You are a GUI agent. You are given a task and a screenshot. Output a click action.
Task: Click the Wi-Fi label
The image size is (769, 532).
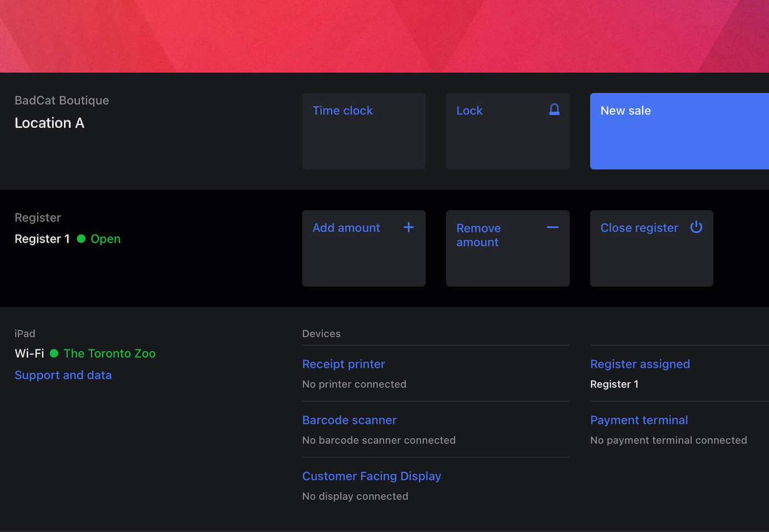coord(30,354)
